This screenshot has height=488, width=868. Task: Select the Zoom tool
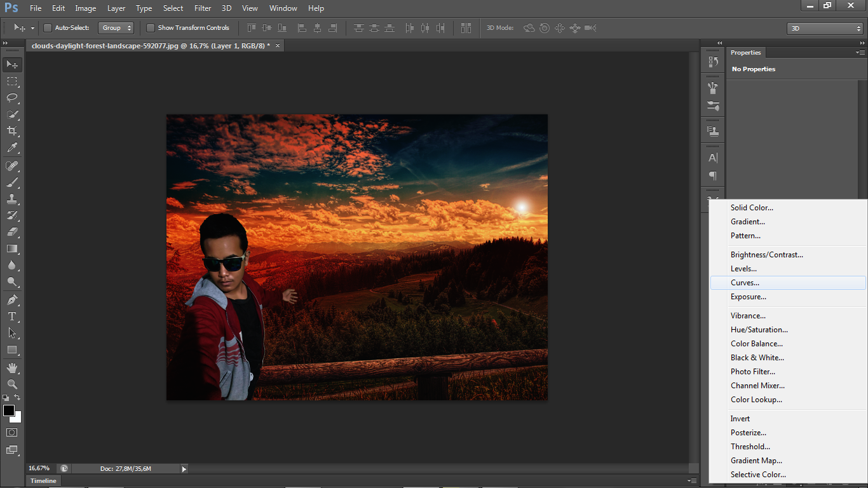[12, 384]
